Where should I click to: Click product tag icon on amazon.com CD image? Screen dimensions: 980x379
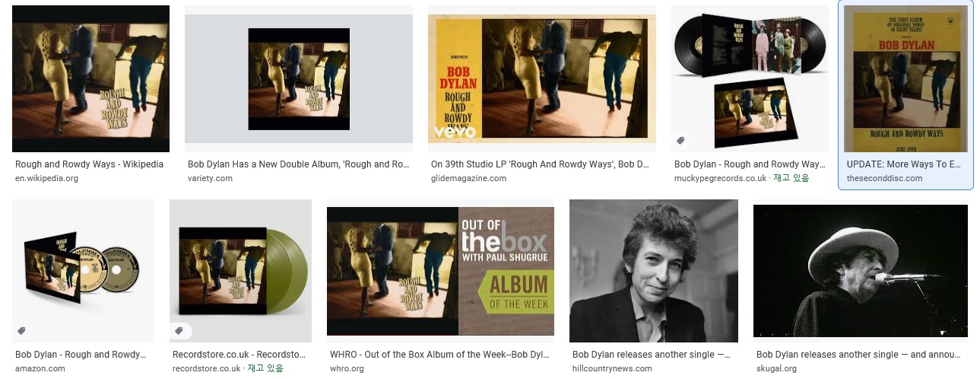point(22,331)
